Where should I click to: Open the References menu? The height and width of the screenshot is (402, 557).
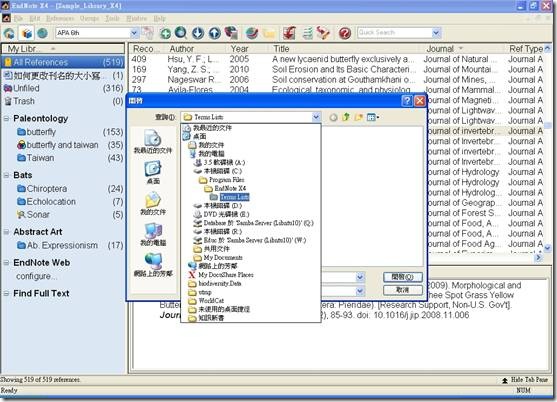60,18
